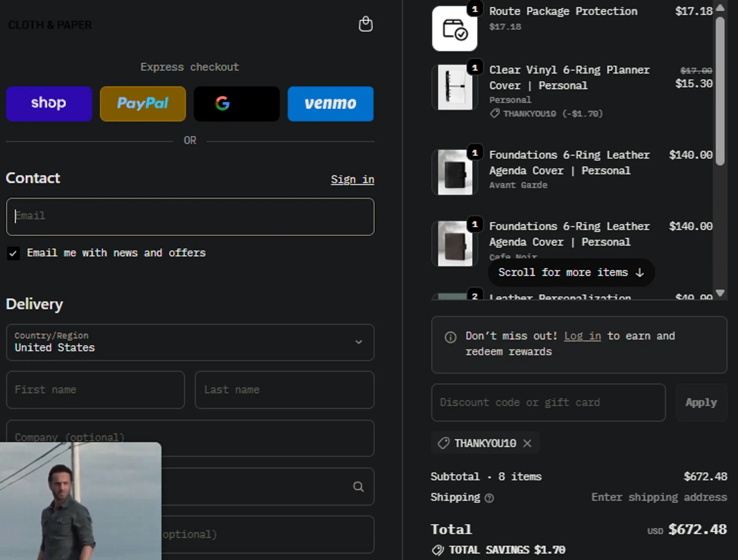The image size is (738, 560).
Task: Click the Log in rewards link
Action: [583, 336]
